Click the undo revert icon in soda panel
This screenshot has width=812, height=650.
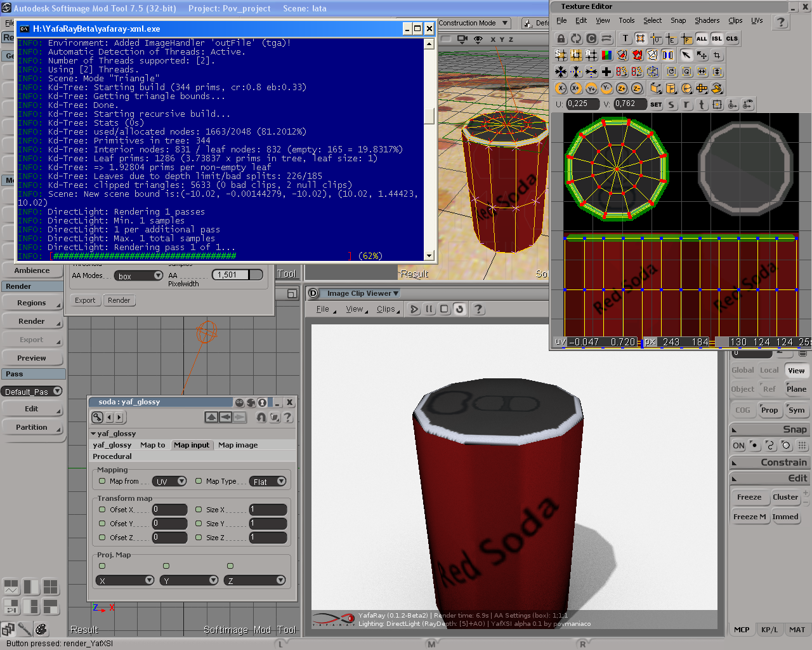tap(261, 417)
